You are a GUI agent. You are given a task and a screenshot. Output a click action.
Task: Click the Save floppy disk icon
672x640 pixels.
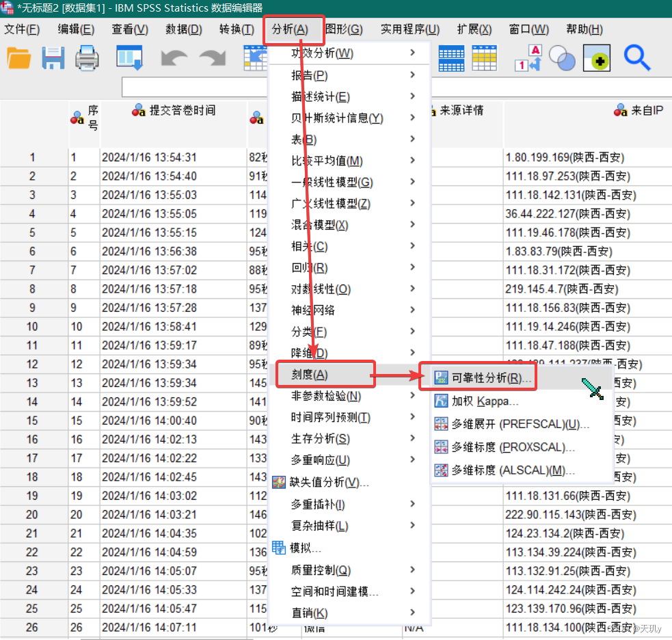(53, 58)
